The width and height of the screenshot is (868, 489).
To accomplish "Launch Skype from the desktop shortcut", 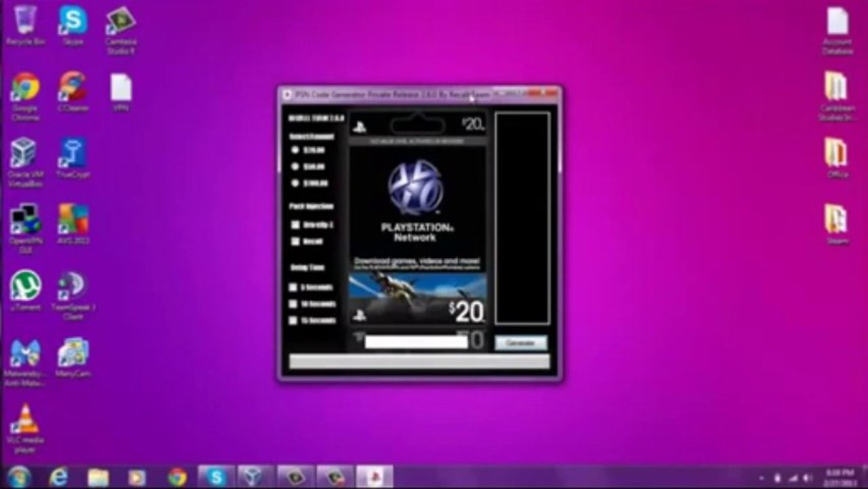I will pyautogui.click(x=73, y=24).
